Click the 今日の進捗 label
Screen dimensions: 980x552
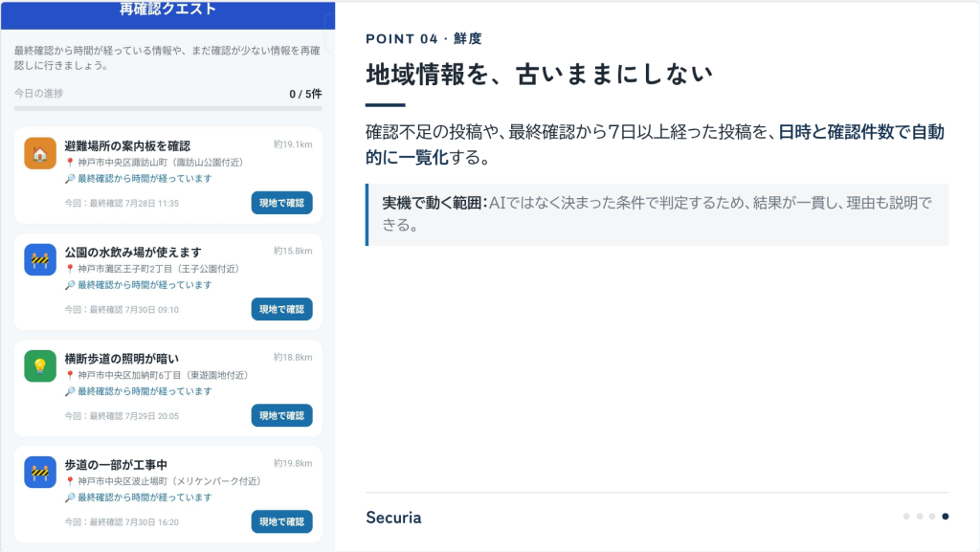point(38,93)
